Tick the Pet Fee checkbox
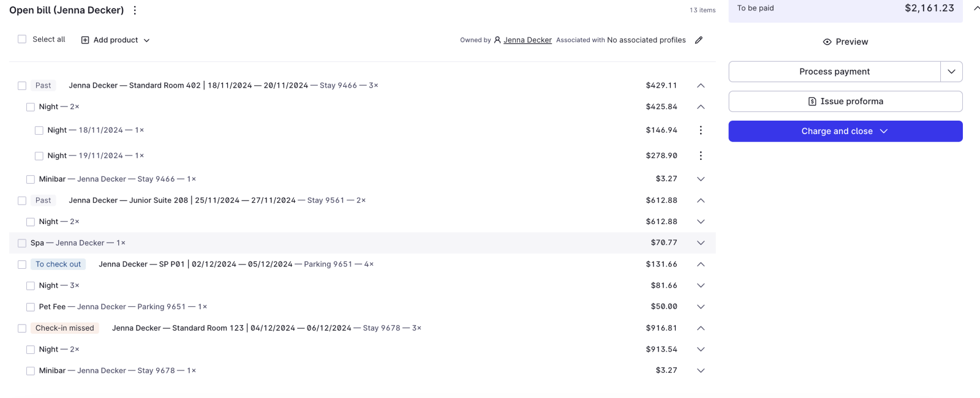980x398 pixels. [x=31, y=307]
